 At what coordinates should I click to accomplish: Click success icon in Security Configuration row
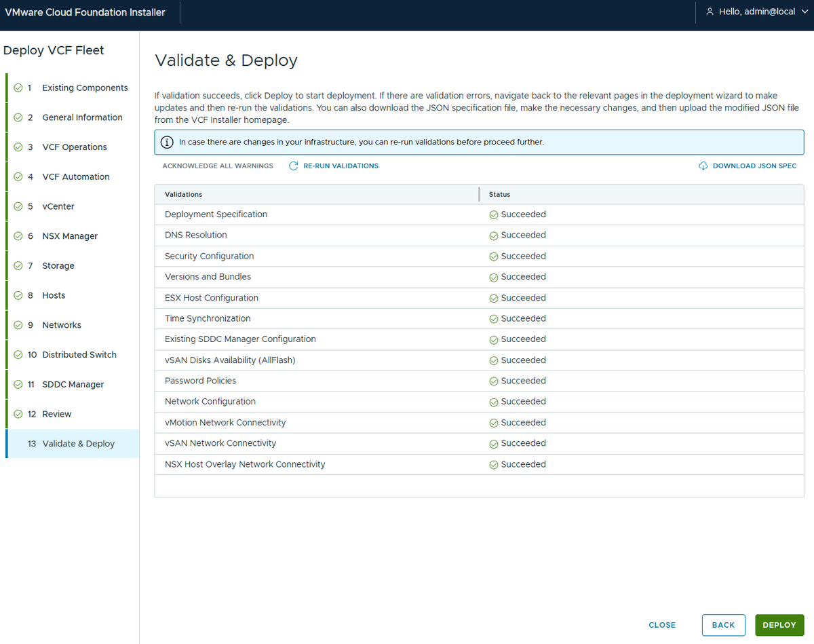[x=494, y=257]
